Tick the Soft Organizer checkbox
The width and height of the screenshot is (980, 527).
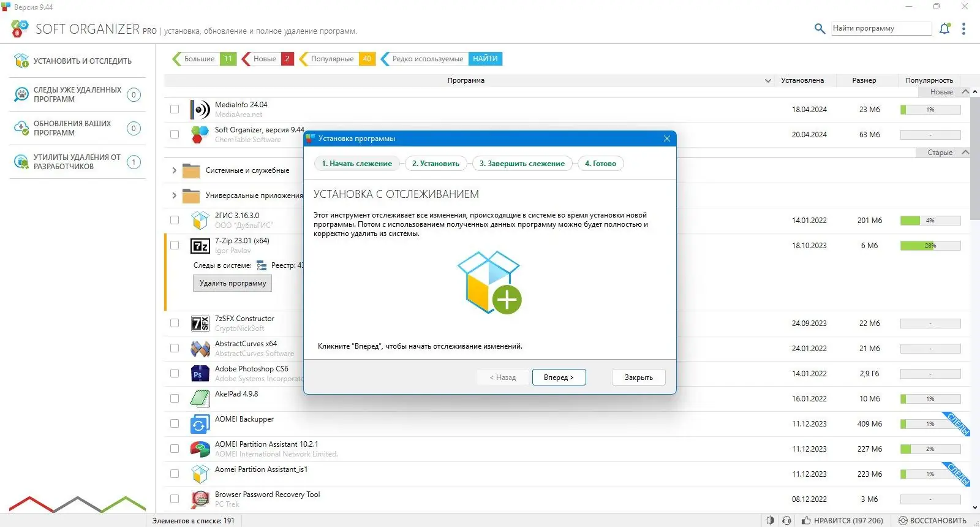(x=175, y=134)
